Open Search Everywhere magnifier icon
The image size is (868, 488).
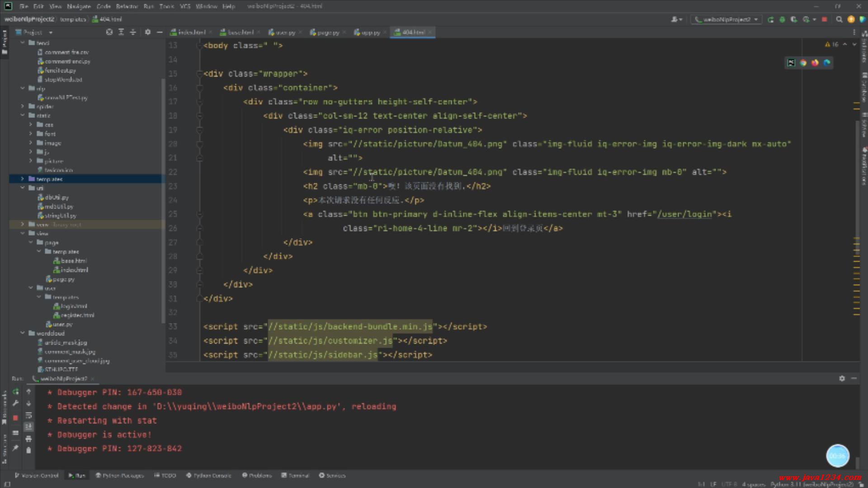[x=839, y=19]
